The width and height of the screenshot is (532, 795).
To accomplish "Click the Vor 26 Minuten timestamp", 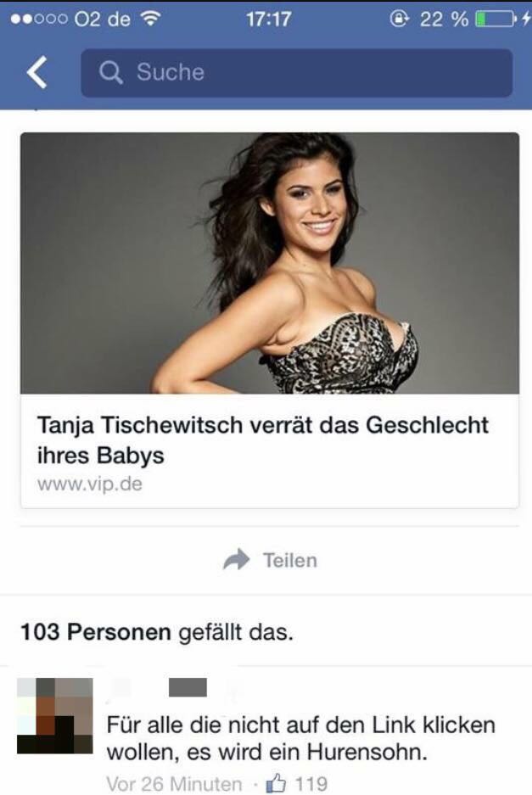I will [x=174, y=784].
